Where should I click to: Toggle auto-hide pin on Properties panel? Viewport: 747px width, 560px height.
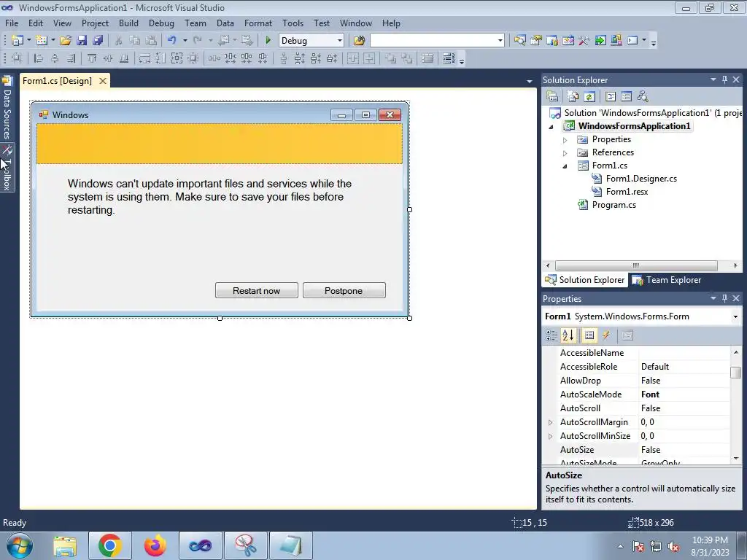(x=724, y=298)
